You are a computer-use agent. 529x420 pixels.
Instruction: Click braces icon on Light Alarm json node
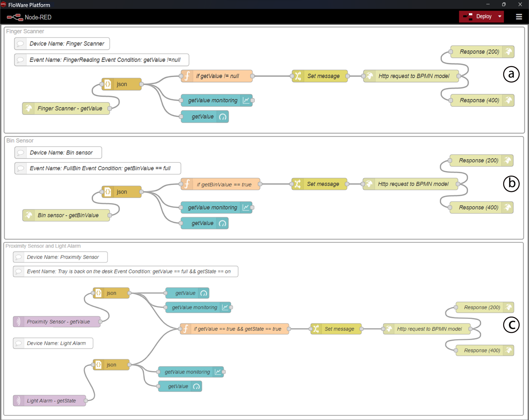click(98, 365)
